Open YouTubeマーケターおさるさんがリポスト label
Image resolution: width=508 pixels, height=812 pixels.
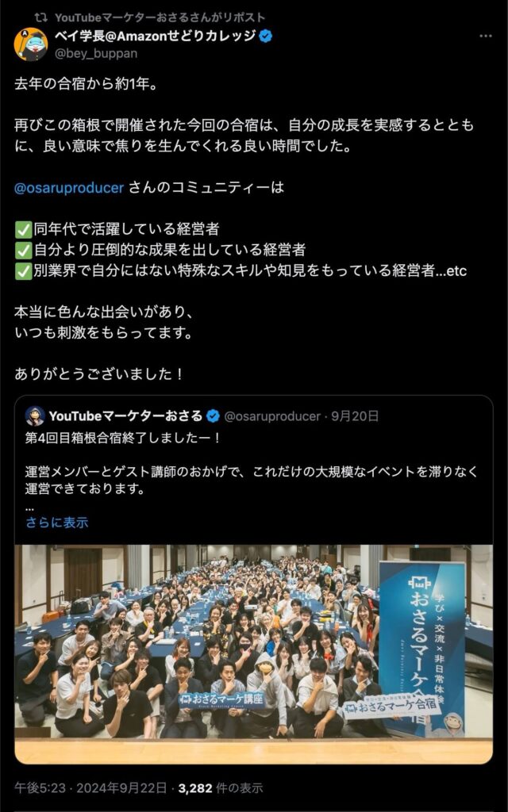pyautogui.click(x=160, y=17)
